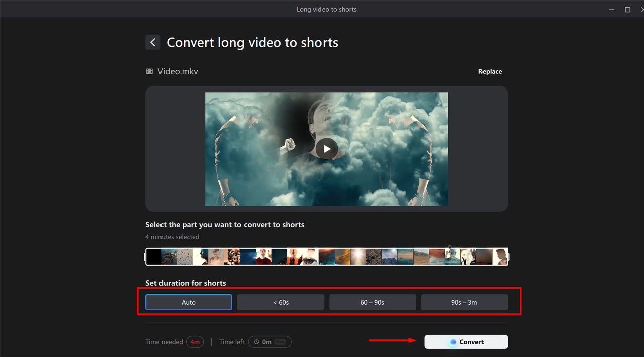
Task: Click the '4 minutes selected' text
Action: pos(172,237)
